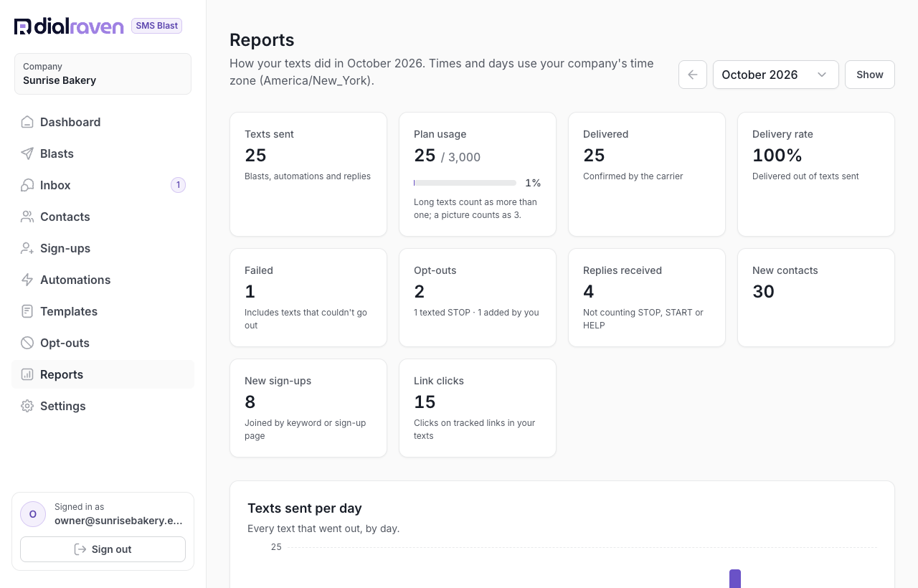Open the Templates page
The width and height of the screenshot is (918, 588).
point(103,311)
